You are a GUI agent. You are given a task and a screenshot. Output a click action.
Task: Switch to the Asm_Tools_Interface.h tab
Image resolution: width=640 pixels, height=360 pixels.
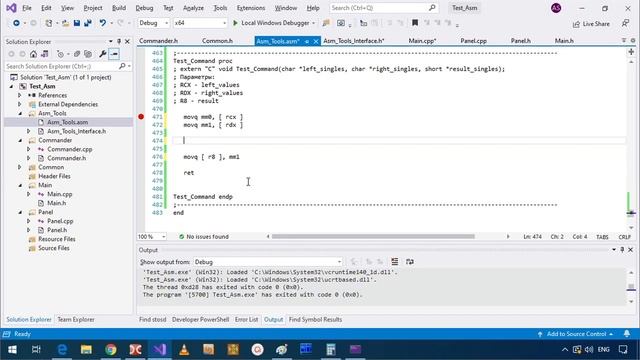[x=354, y=41]
